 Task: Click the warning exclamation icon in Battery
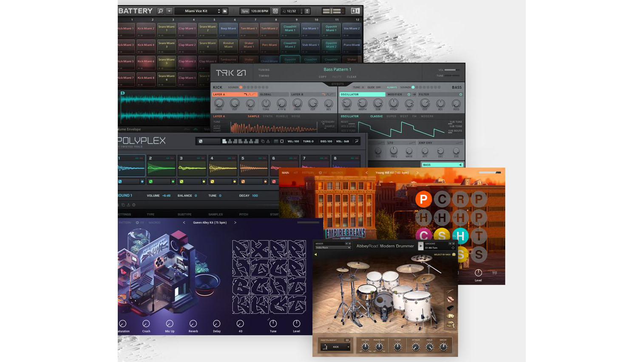click(x=307, y=11)
